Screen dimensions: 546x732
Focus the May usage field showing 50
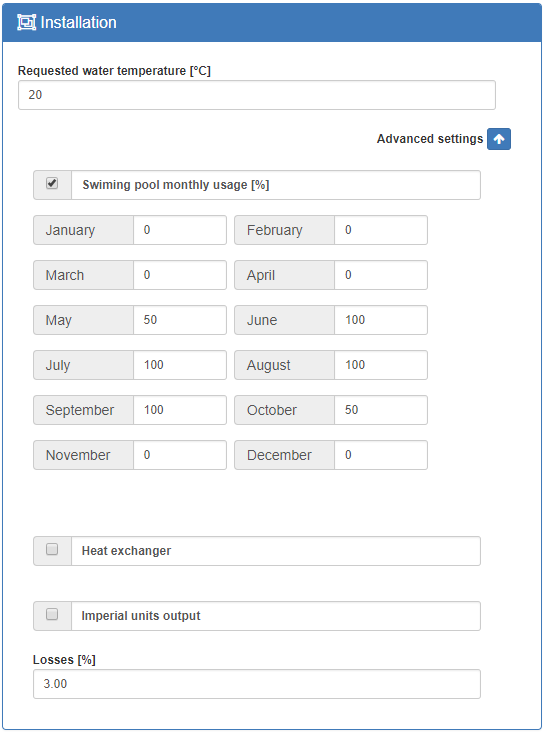(180, 320)
